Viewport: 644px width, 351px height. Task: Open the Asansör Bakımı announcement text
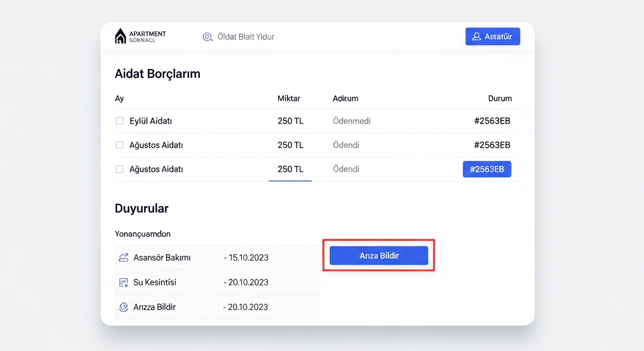click(x=162, y=258)
